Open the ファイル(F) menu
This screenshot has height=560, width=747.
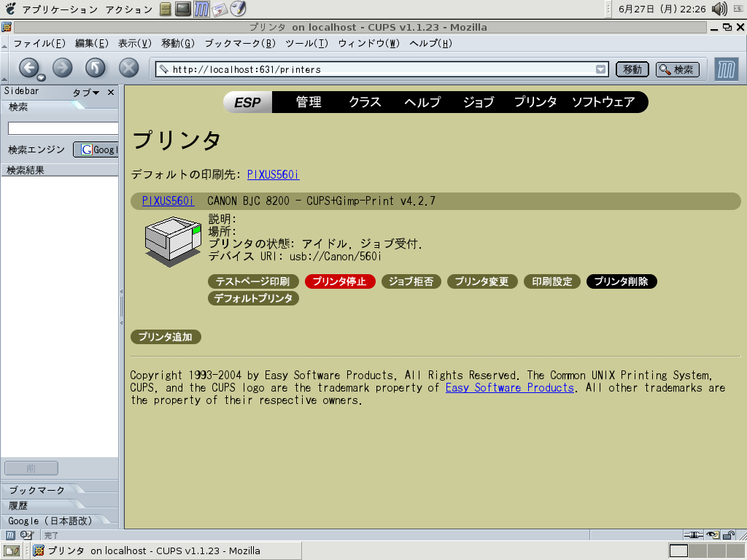pos(39,44)
